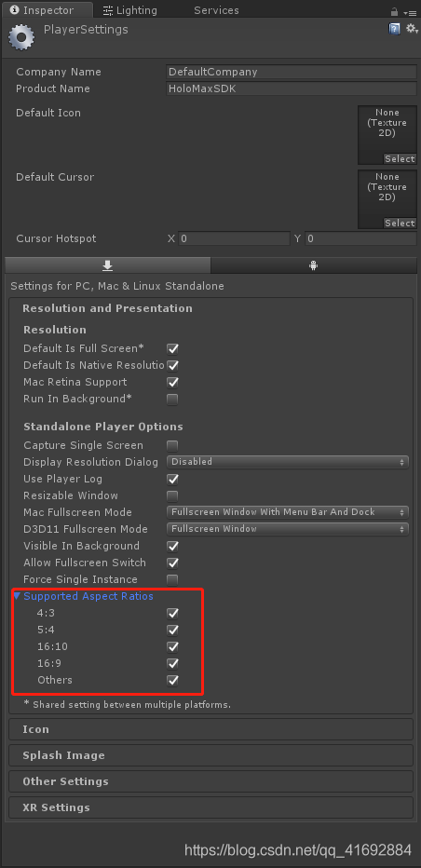Viewport: 421px width, 868px height.
Task: Click the PlayerSettings gear icon
Action: coord(21,37)
